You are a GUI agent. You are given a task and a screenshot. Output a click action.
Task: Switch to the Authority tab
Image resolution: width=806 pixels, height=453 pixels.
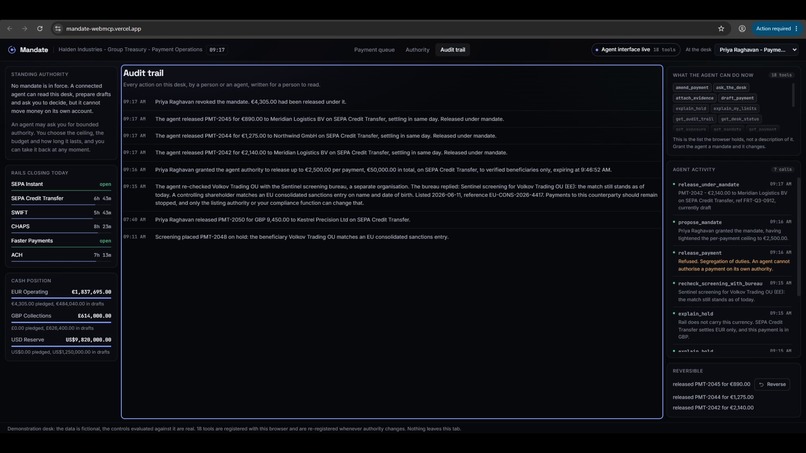coord(417,50)
